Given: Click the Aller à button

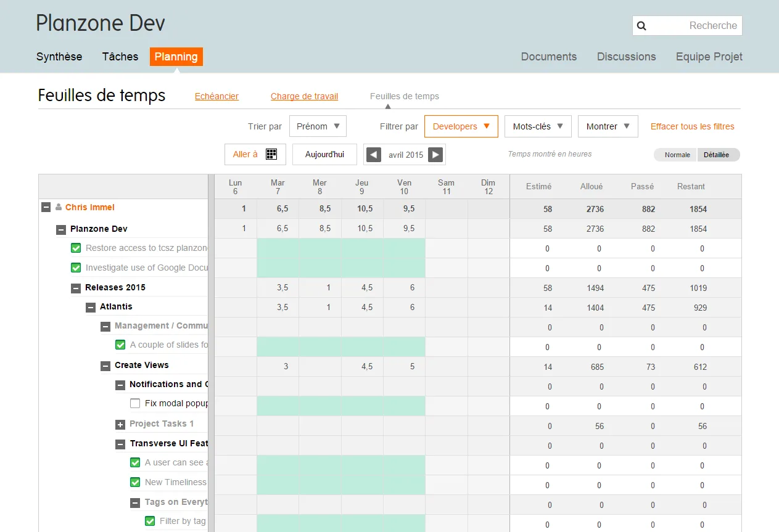Looking at the screenshot, I should pos(255,154).
